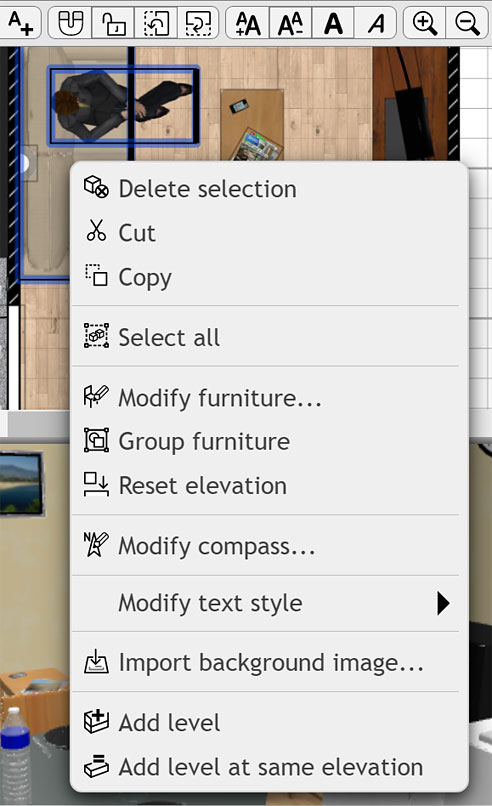Toggle bold text style button

(333, 23)
